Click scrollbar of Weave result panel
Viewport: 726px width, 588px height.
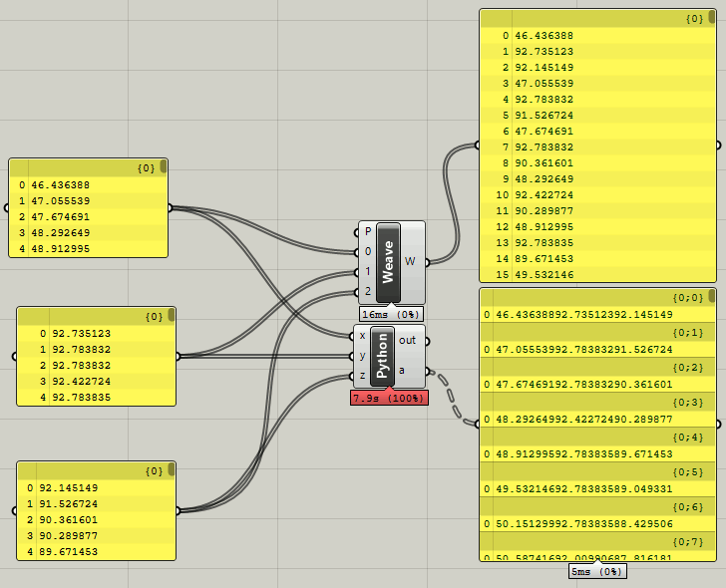pyautogui.click(x=712, y=16)
